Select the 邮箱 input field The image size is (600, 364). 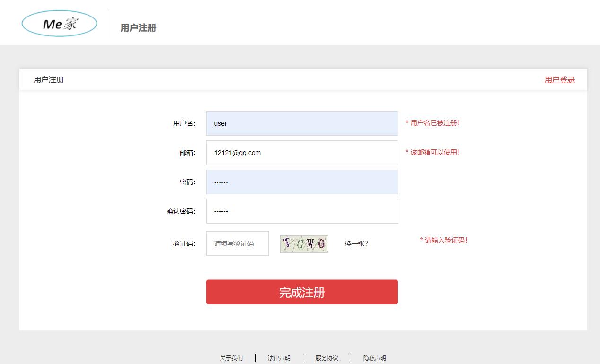pyautogui.click(x=302, y=152)
